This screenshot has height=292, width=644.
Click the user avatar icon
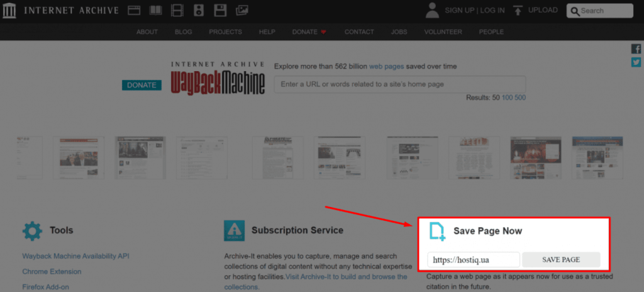pos(433,10)
